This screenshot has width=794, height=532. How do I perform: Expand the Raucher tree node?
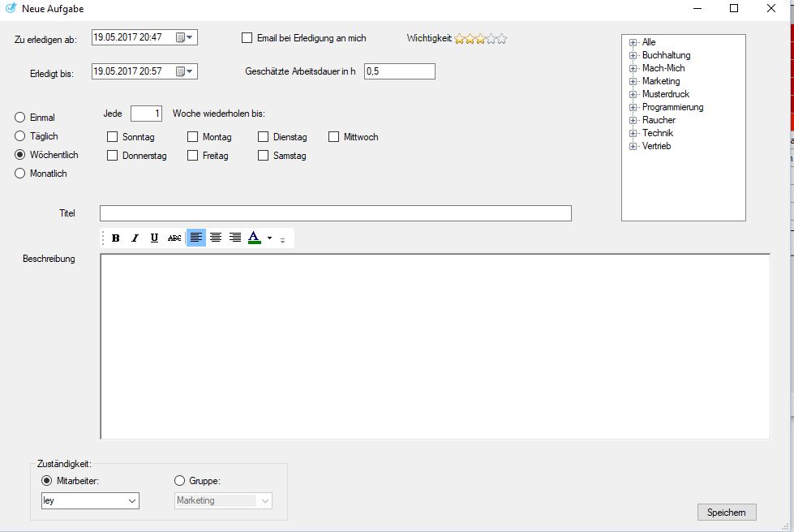pyautogui.click(x=633, y=121)
